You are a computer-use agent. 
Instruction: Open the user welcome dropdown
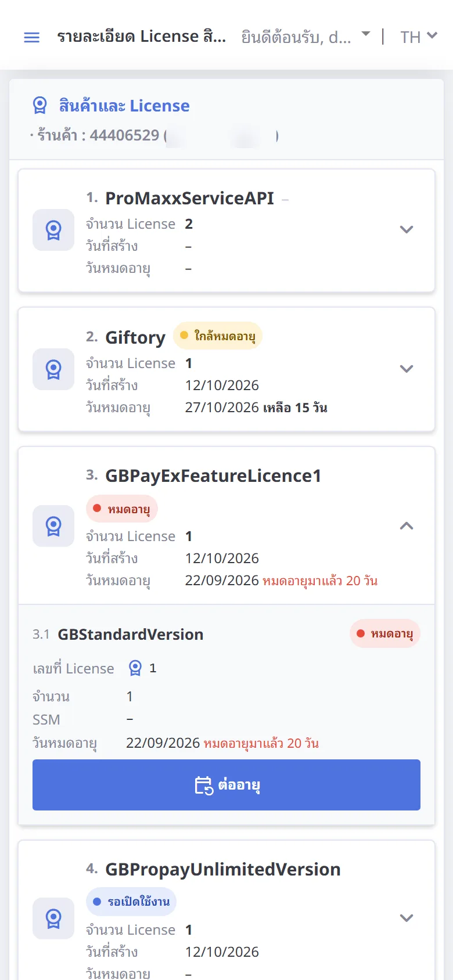pos(305,37)
